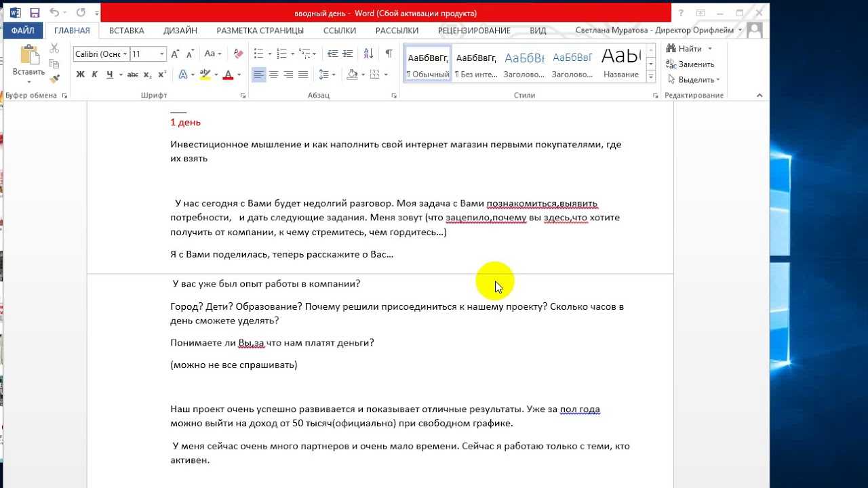Viewport: 868px width, 488px height.
Task: Open the Выделить selection dropdown
Action: [692, 80]
